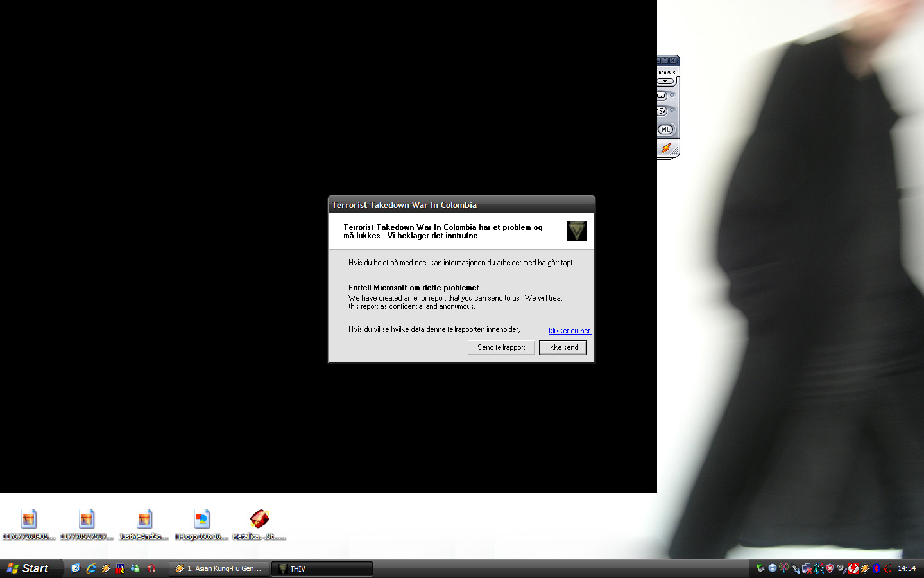Toggle Winamp repeat button
This screenshot has width=924, height=578.
(662, 96)
